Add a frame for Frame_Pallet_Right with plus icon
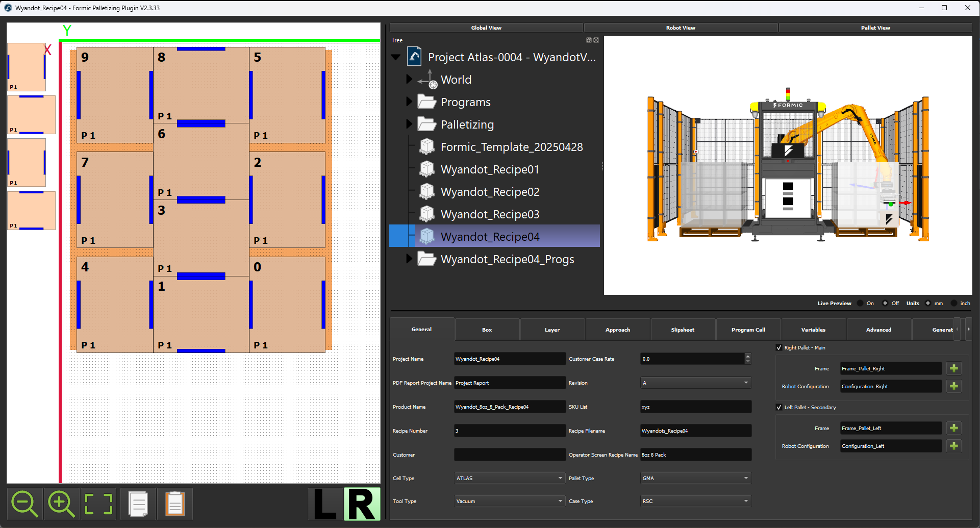 pos(953,368)
